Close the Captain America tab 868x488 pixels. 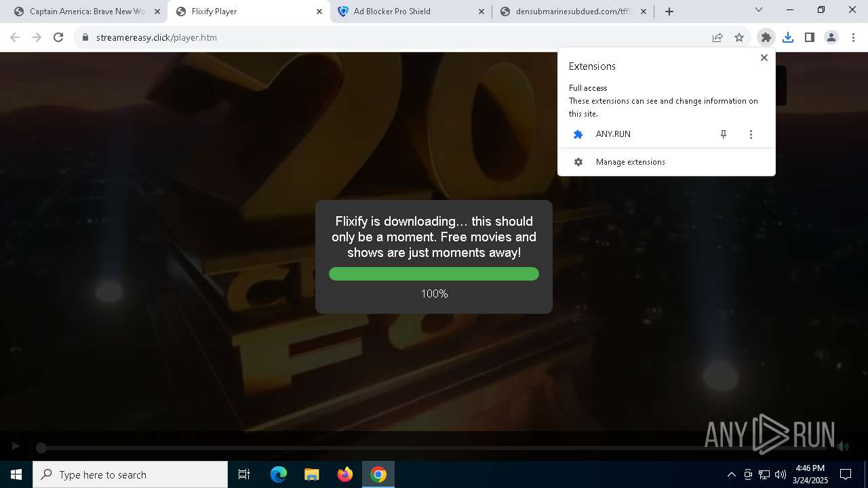pos(157,12)
